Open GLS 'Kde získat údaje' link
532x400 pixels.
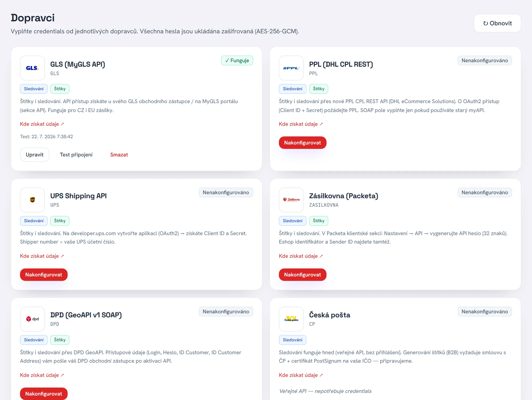coord(42,124)
